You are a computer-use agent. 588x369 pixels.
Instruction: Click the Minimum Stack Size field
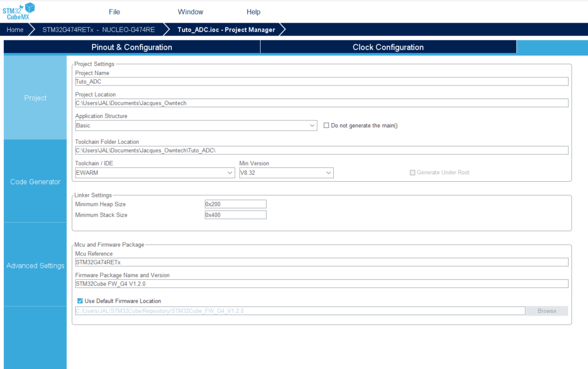(x=235, y=215)
